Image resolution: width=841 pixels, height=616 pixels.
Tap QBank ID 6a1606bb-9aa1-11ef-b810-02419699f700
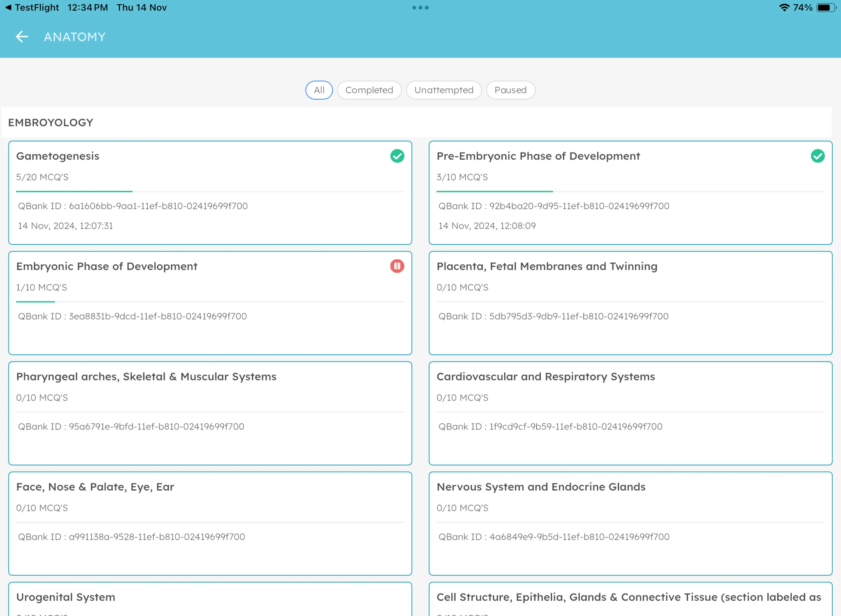click(133, 206)
